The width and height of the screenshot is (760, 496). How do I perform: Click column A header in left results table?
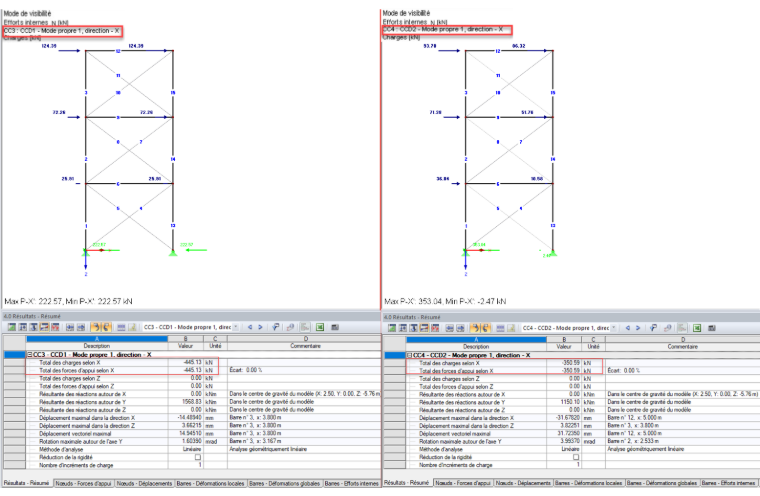pos(97,339)
